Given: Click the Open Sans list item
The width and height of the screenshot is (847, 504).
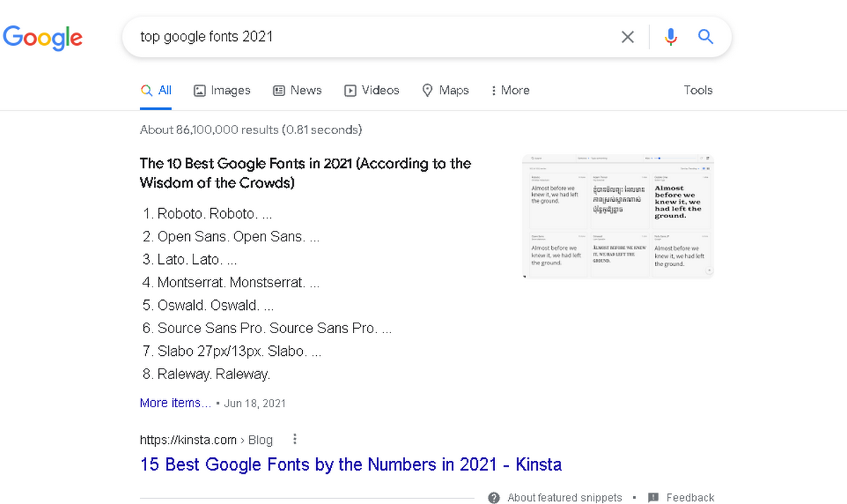Looking at the screenshot, I should [x=232, y=237].
